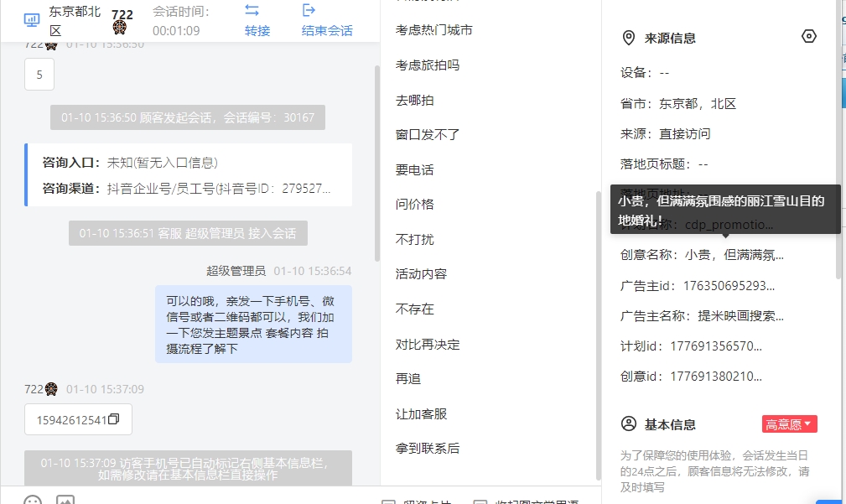
Task: Select the quick reply 要电话
Action: point(414,170)
